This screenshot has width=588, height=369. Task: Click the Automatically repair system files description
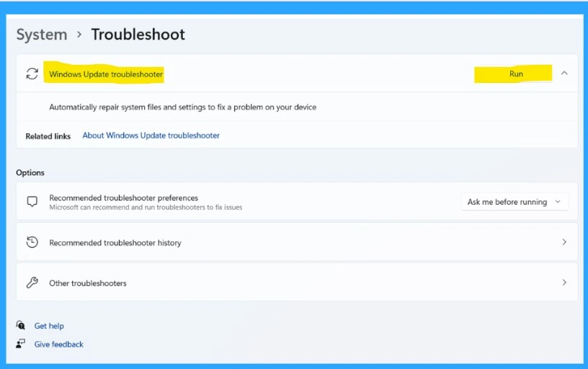(x=182, y=107)
